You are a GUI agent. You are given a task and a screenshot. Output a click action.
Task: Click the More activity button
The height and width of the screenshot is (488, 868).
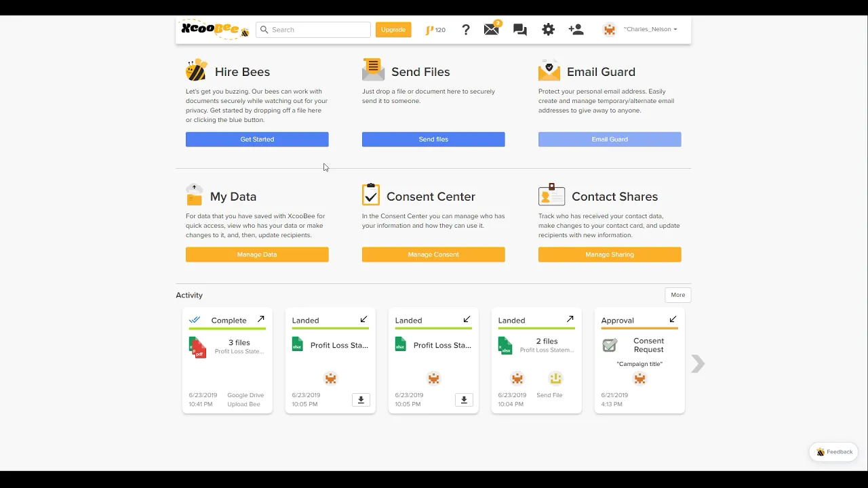[x=678, y=295]
